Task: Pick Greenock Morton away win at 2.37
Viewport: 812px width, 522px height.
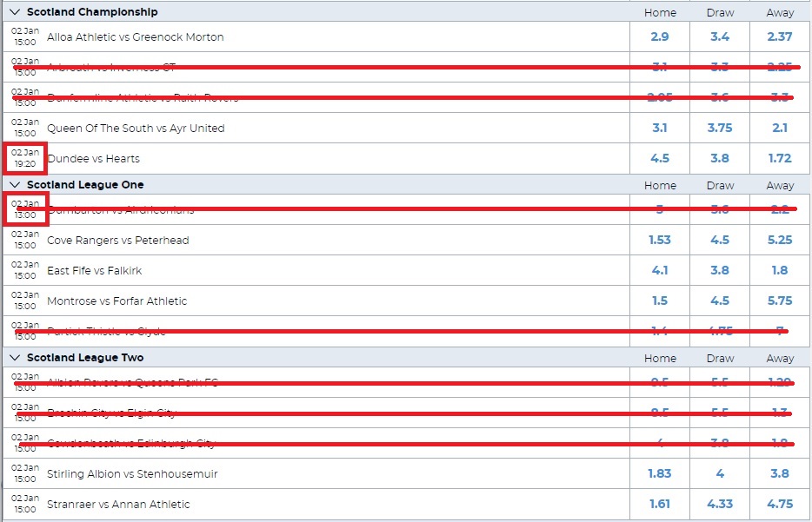Action: (780, 36)
